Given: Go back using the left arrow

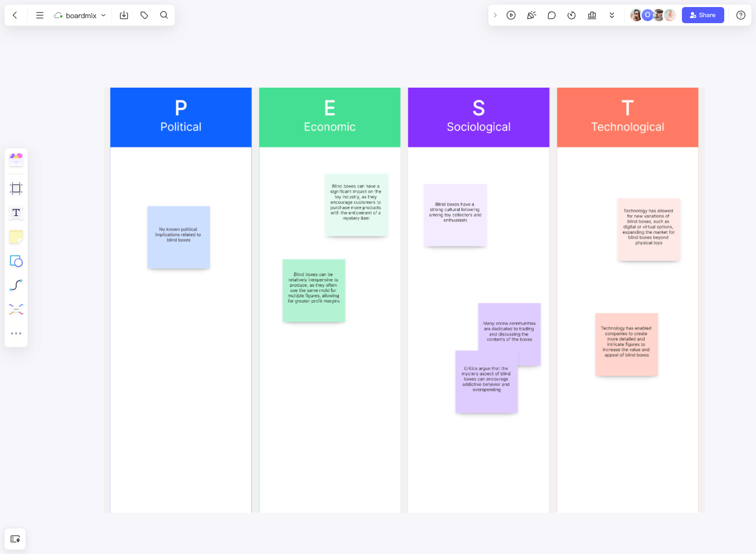Looking at the screenshot, I should (15, 15).
